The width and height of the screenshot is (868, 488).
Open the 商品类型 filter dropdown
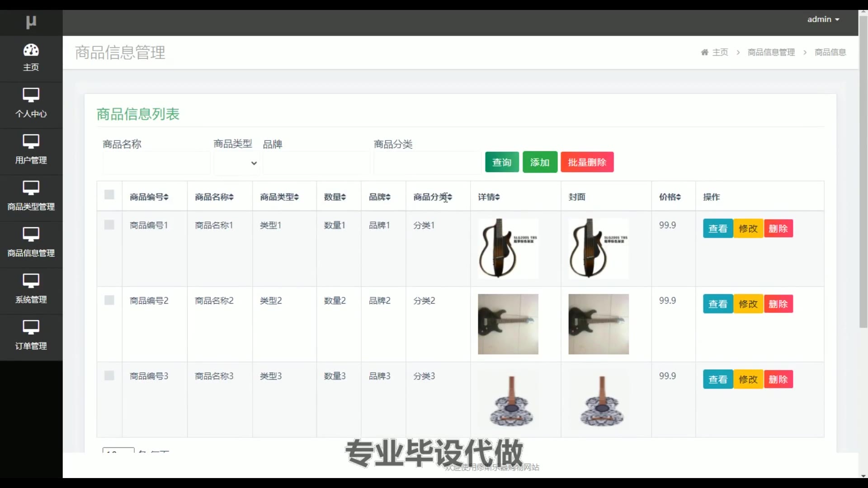coord(236,163)
